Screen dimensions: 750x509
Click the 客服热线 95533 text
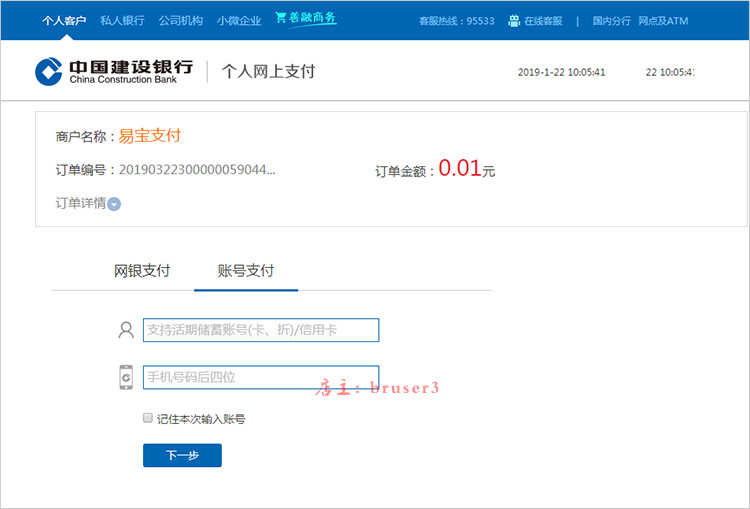(457, 21)
